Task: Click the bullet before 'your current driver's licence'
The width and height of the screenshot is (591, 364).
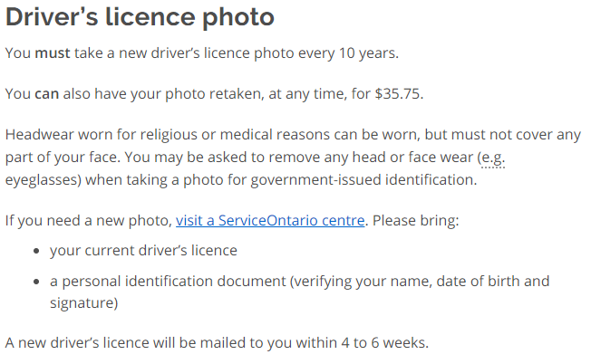Action: point(36,251)
